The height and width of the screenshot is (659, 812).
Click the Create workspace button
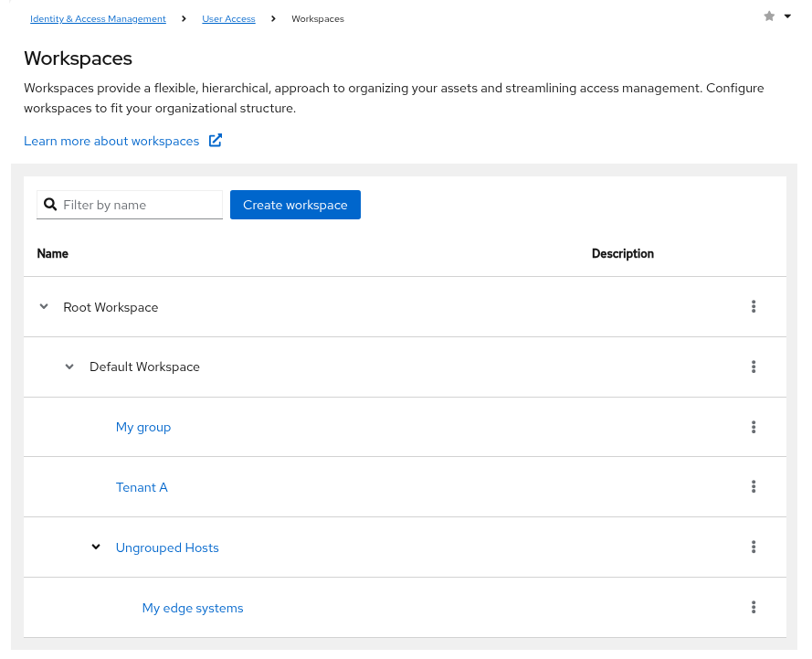click(295, 205)
